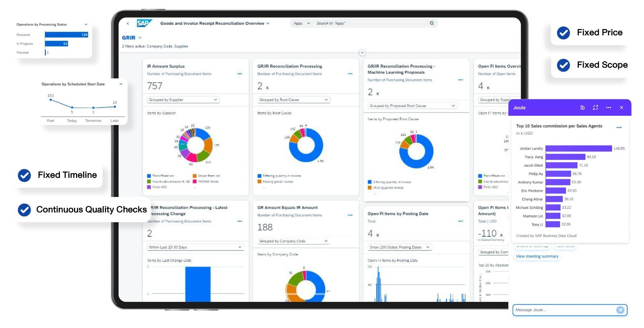Open the Grouped by Root Cause dropdown
This screenshot has width=644, height=328.
[x=293, y=100]
